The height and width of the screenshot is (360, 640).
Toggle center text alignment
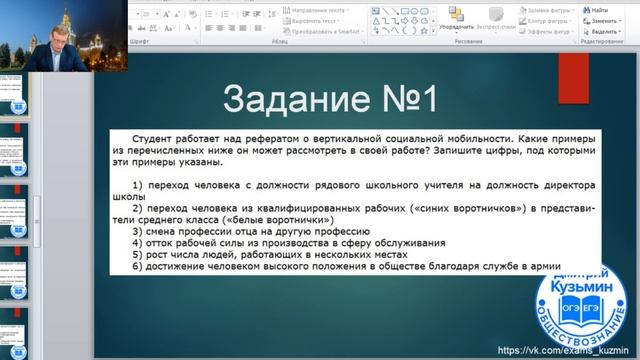coord(220,28)
